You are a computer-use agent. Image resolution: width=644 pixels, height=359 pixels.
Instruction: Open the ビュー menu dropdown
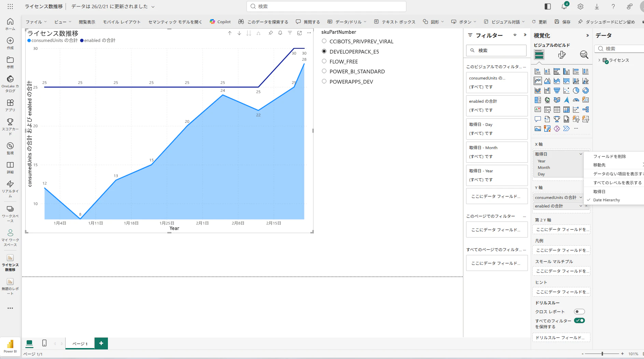click(63, 22)
